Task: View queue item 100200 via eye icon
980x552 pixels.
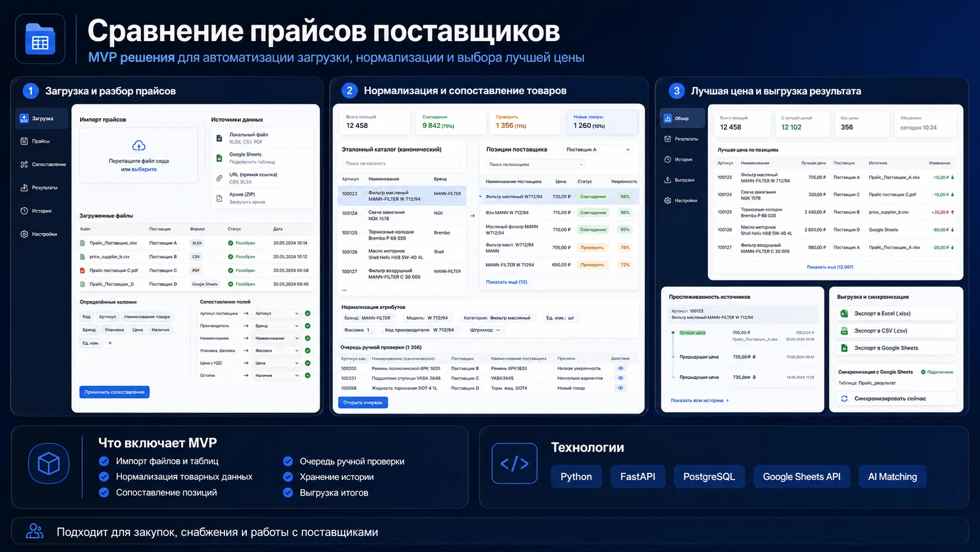Action: click(620, 368)
